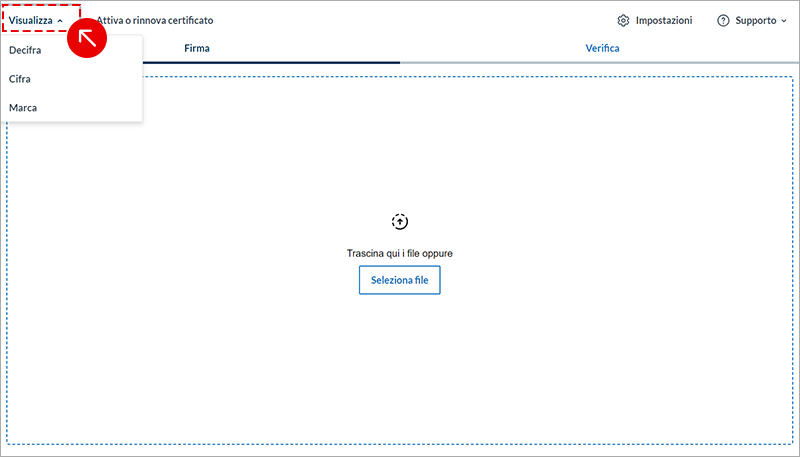Open Impostazioni by its text label
The image size is (800, 457).
pyautogui.click(x=664, y=20)
